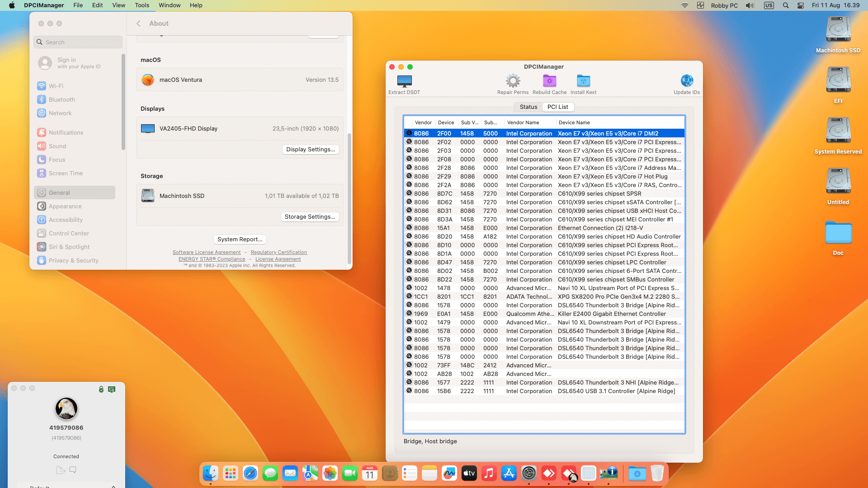This screenshot has width=868, height=488.
Task: Open the Safari icon in the Dock
Action: pyautogui.click(x=250, y=473)
